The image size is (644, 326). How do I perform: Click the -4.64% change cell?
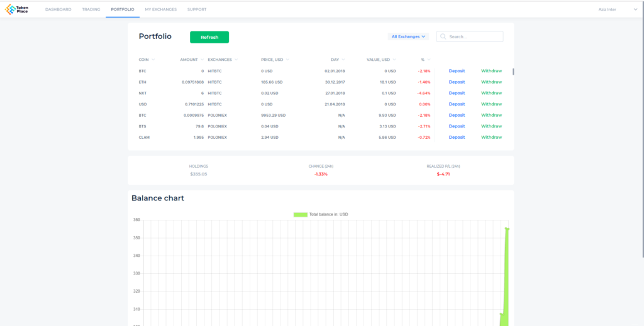pos(425,93)
